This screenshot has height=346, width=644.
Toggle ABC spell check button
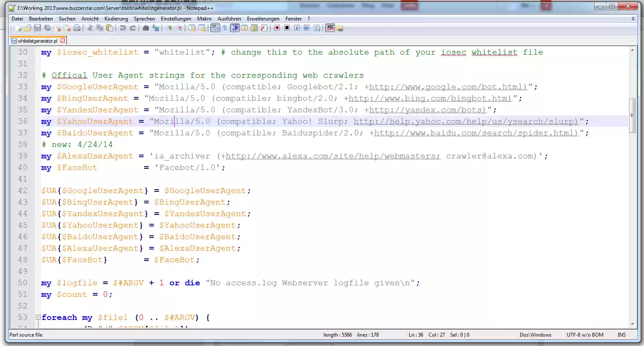point(330,28)
